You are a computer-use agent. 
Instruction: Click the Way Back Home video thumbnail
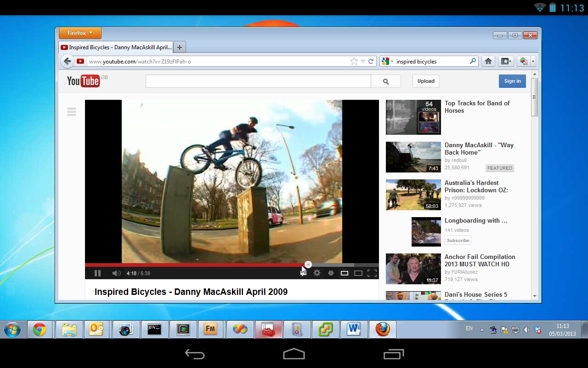pyautogui.click(x=413, y=157)
